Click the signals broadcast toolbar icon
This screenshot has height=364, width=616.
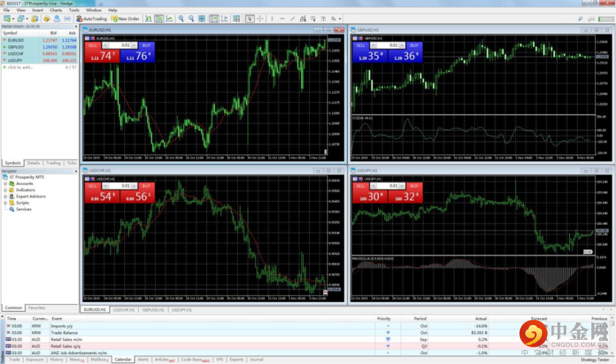pyautogui.click(x=68, y=18)
